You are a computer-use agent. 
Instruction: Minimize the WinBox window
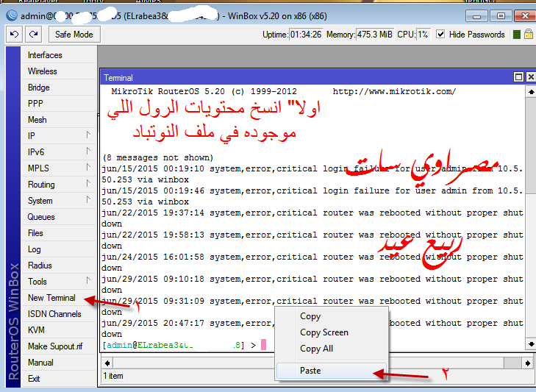coord(476,15)
